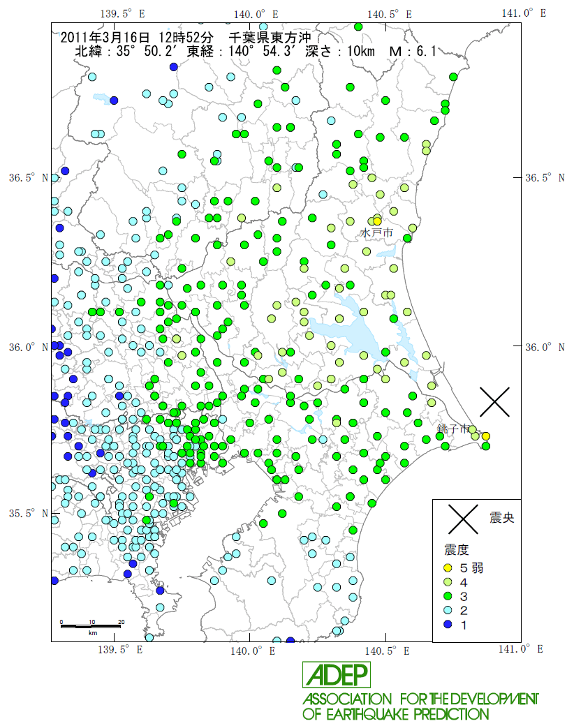This screenshot has width=574, height=728.
Task: Click the yellow station dot above 水戸市 label
Action: (x=377, y=221)
